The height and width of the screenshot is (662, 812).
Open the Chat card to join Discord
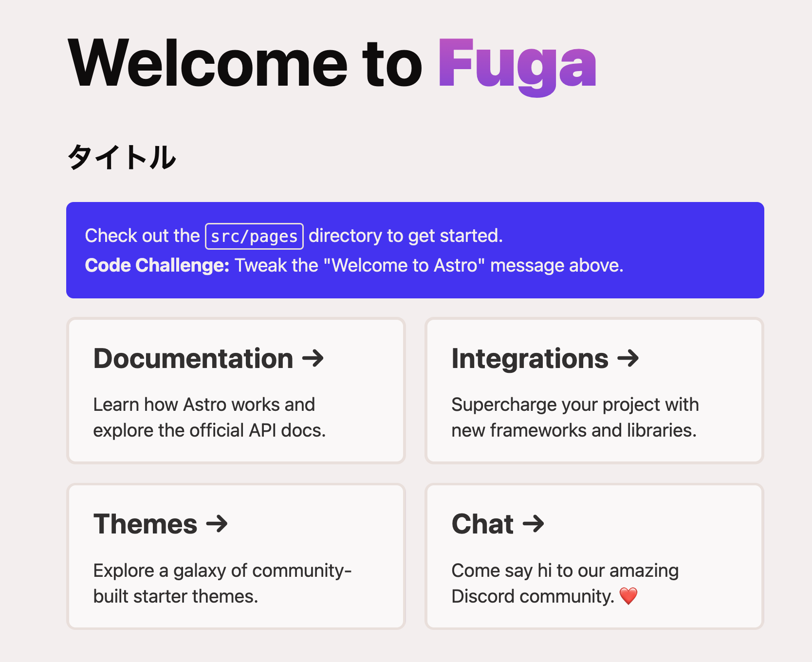pos(594,555)
